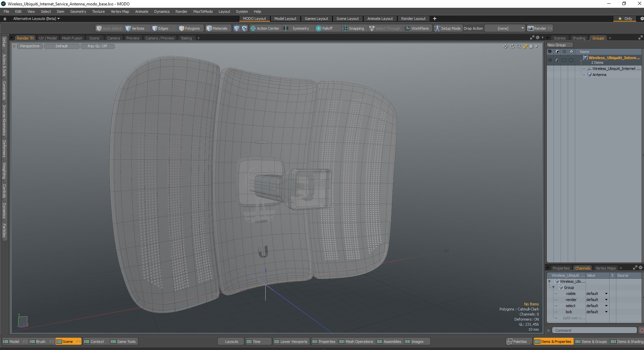Screen dimensions: 644x350
Task: Toggle Setup Mode
Action: (448, 28)
